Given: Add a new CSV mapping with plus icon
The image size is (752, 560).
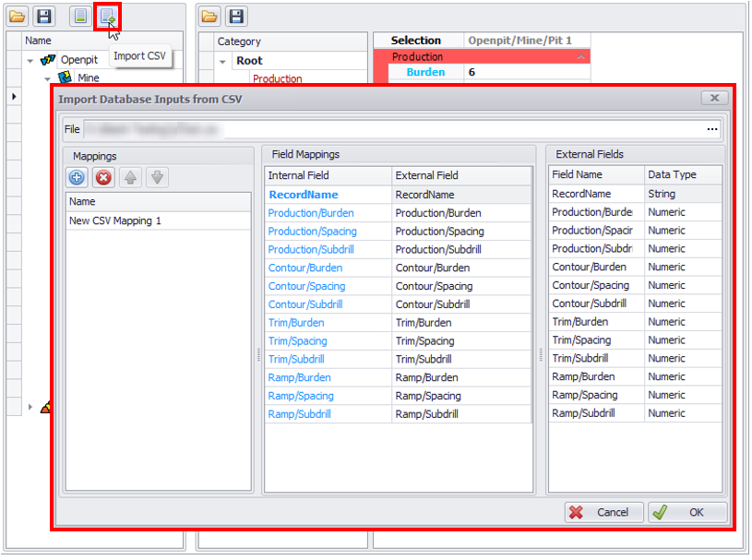Looking at the screenshot, I should pos(78,178).
